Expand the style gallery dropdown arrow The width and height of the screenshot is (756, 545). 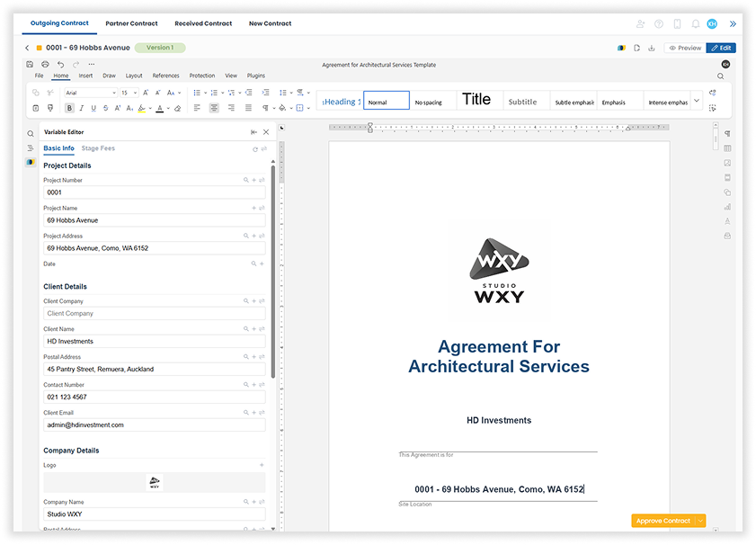pyautogui.click(x=697, y=101)
